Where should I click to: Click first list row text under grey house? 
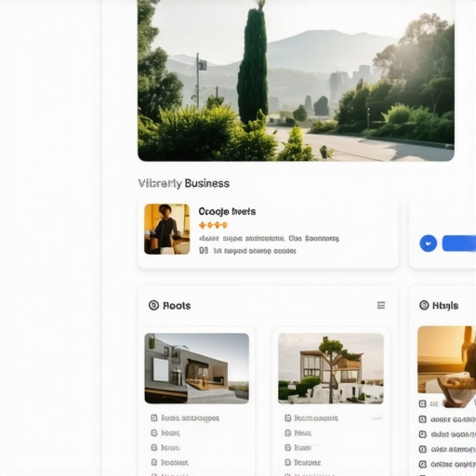(x=190, y=418)
